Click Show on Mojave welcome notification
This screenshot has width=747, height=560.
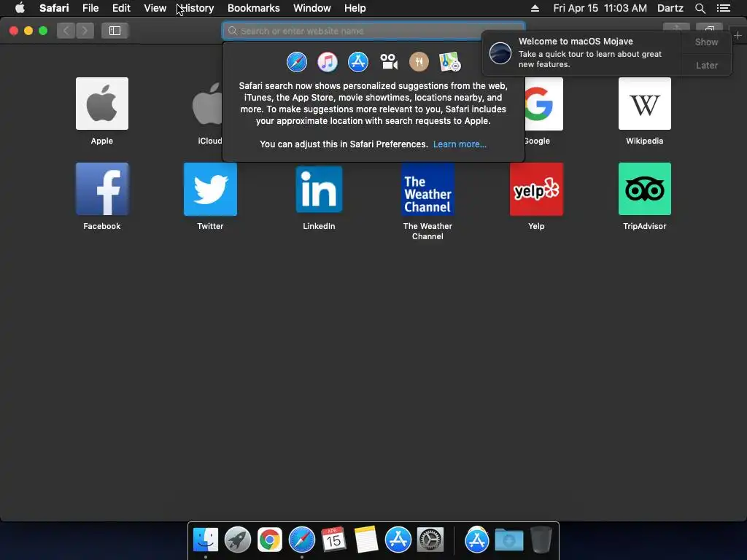coord(706,42)
